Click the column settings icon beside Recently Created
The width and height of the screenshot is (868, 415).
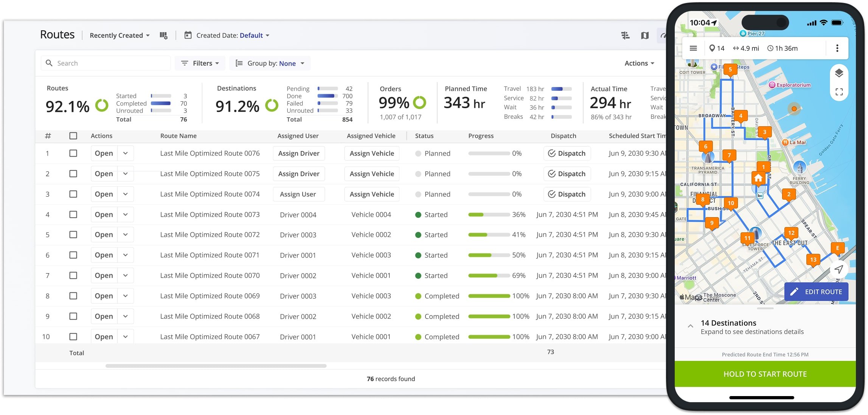pos(163,36)
